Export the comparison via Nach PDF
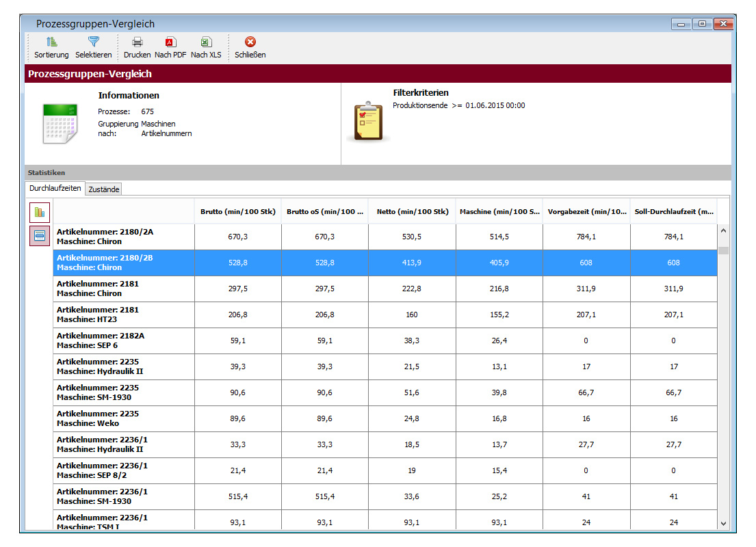This screenshot has width=756, height=547. 170,48
